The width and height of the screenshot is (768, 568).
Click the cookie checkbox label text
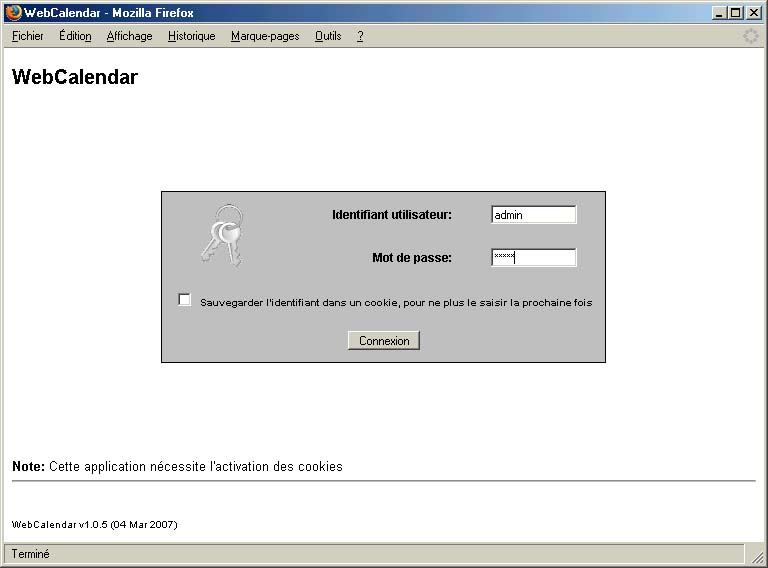(396, 303)
